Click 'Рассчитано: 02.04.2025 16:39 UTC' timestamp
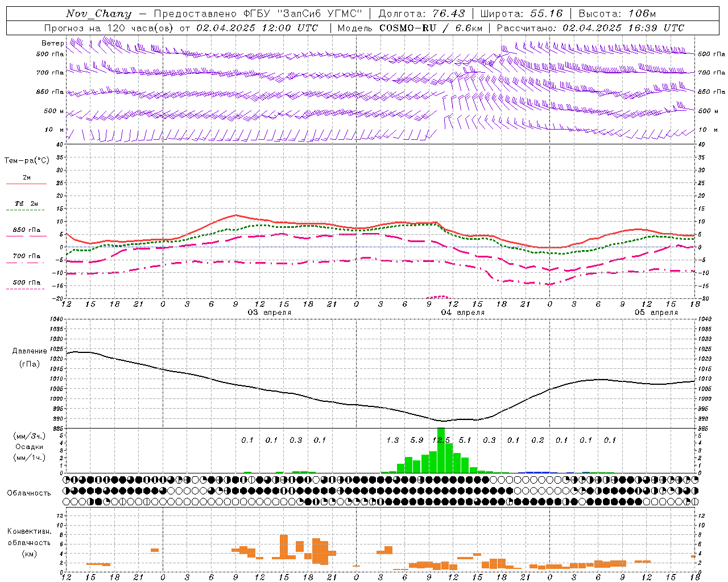Viewport: 728px width, 582px height. [x=590, y=28]
